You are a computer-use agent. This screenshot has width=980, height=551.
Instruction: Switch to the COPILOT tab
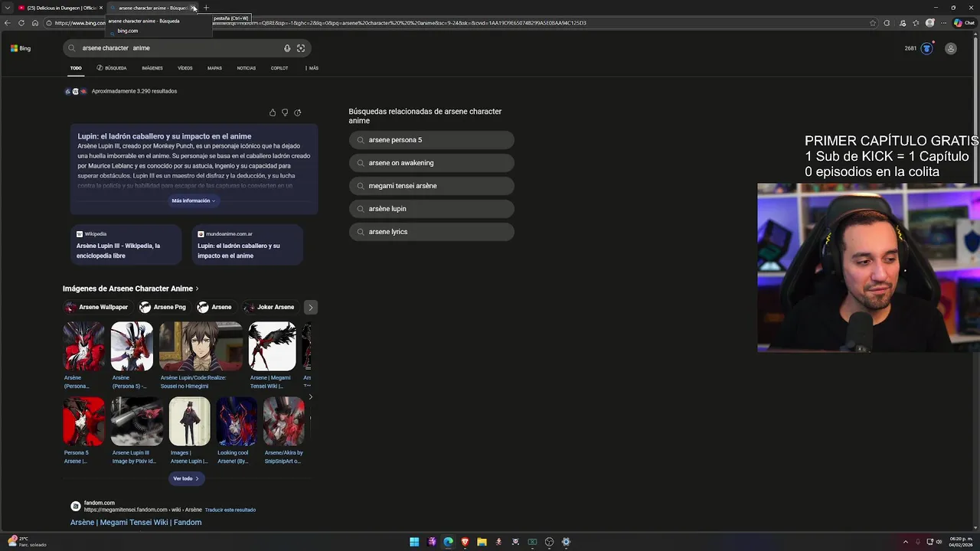click(279, 68)
